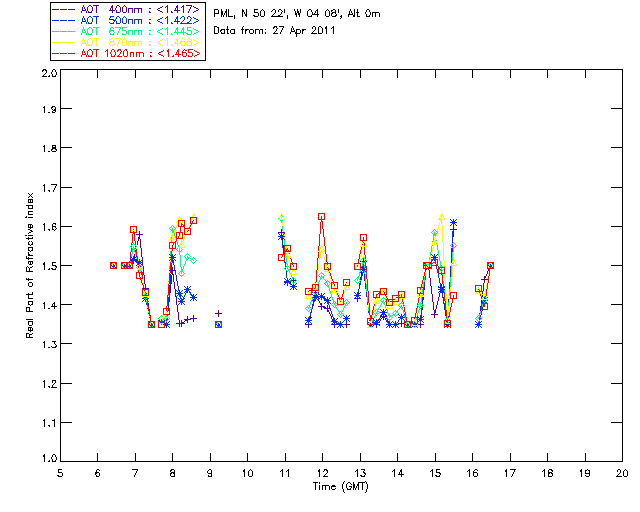Click the x-axis tick label 12
Viewport: 640px width, 512px height.
(x=322, y=473)
